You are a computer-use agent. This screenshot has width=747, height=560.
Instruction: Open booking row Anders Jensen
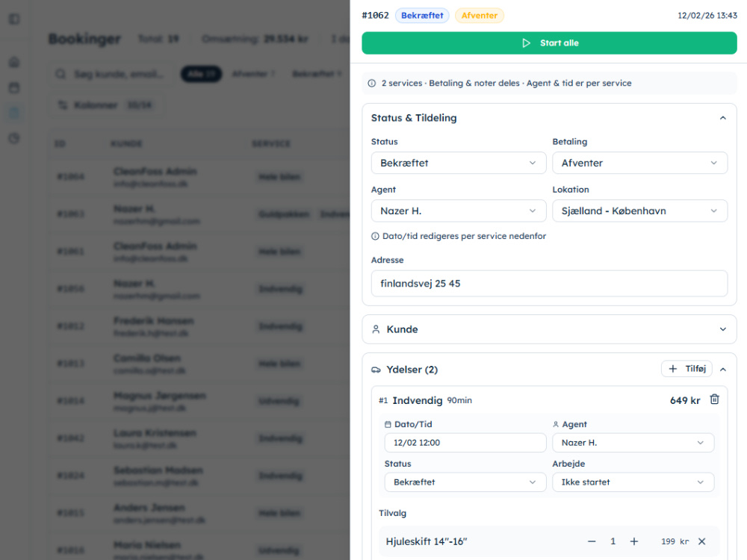pos(199,513)
